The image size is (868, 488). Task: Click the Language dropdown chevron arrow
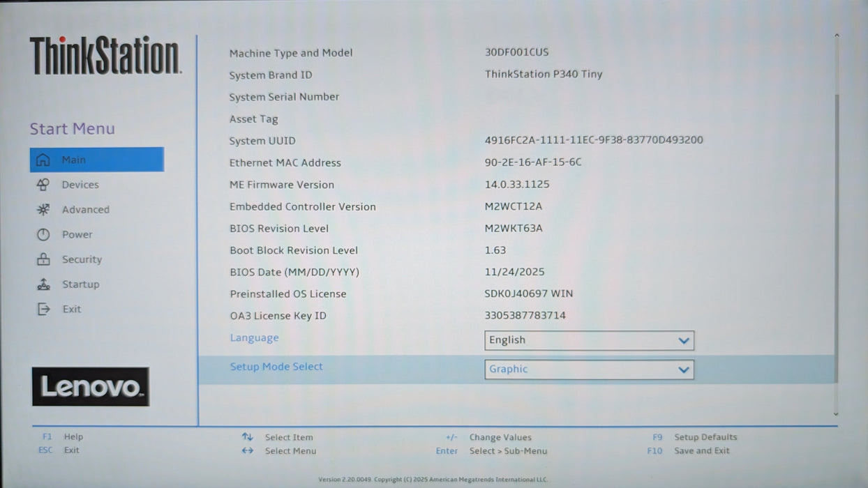click(x=684, y=341)
